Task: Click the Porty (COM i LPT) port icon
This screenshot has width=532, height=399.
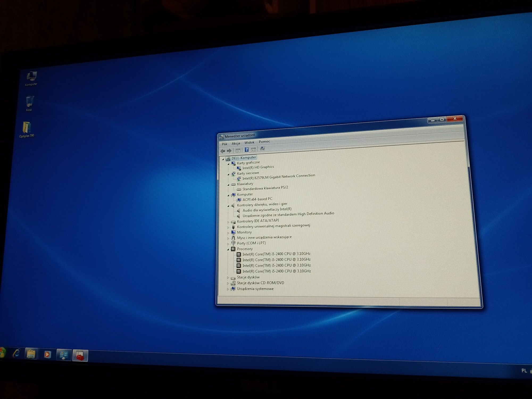Action: click(233, 243)
